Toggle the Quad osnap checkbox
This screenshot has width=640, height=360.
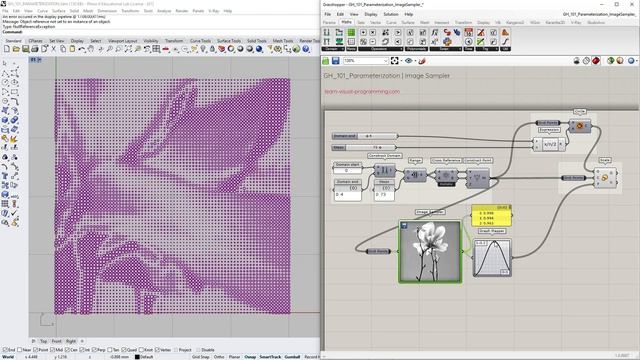[x=124, y=350]
